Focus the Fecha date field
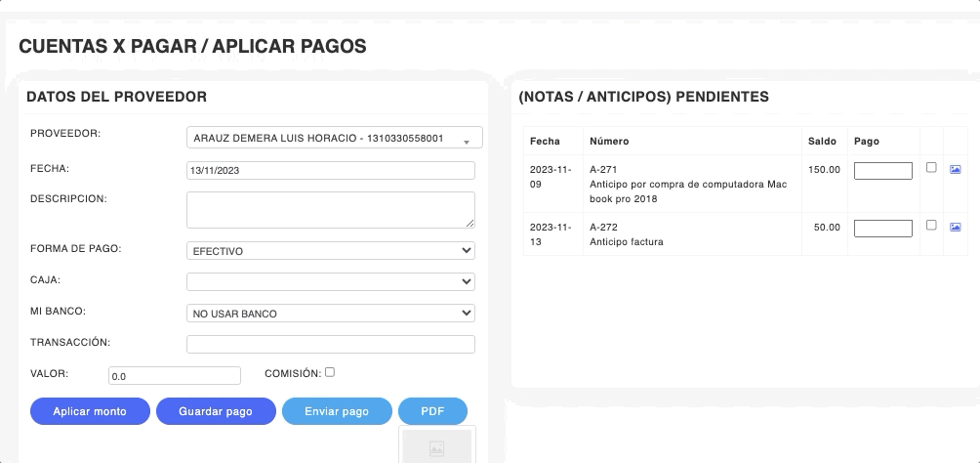Viewport: 980px width, 463px height. coord(330,170)
